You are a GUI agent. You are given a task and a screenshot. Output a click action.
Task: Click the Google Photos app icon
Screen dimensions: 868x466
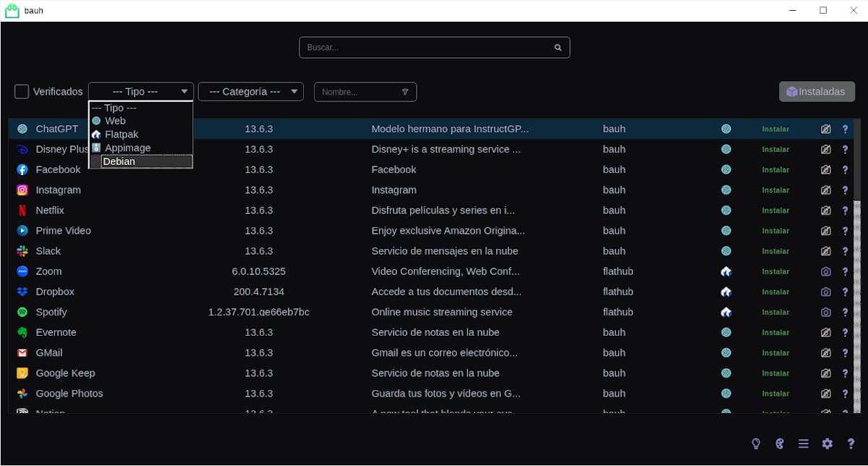click(x=22, y=394)
